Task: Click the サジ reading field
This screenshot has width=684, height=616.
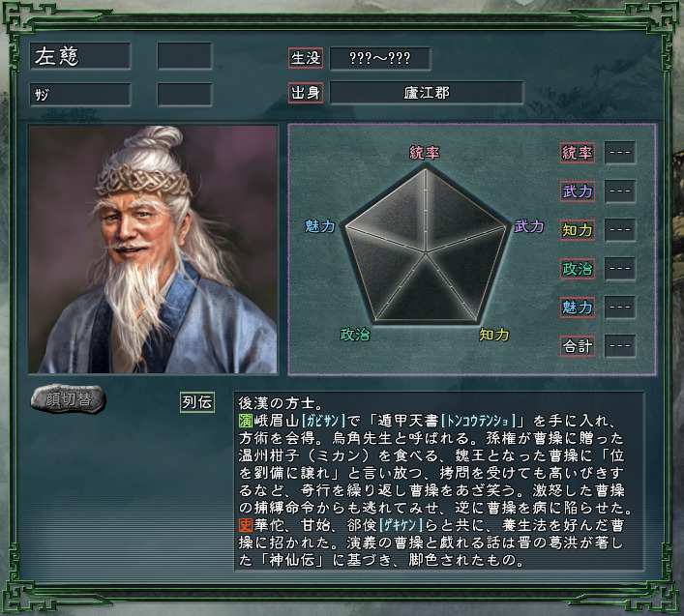Action: click(x=80, y=94)
